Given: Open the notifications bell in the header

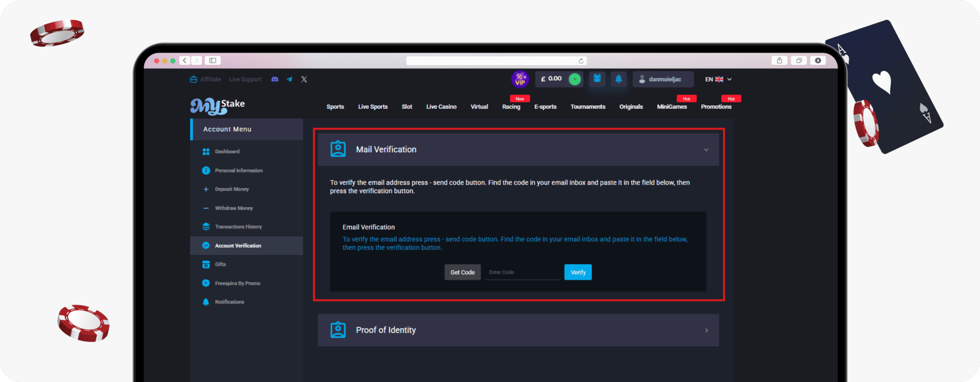Looking at the screenshot, I should pyautogui.click(x=618, y=79).
